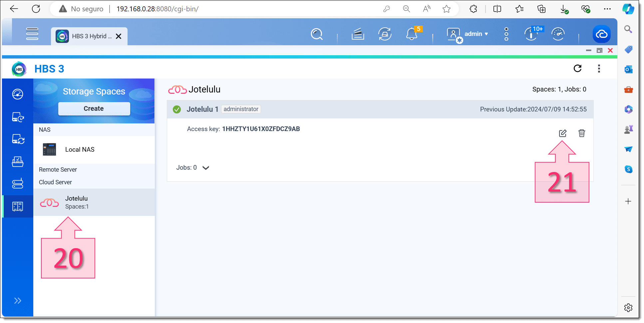Open Restore sidebar icon
This screenshot has height=323, width=644.
click(18, 162)
